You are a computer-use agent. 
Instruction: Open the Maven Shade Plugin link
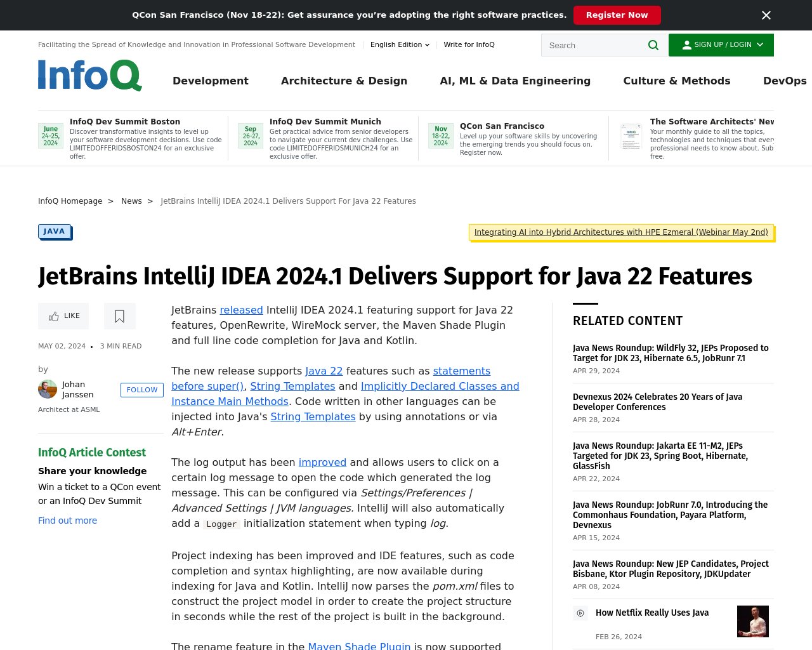point(359,646)
